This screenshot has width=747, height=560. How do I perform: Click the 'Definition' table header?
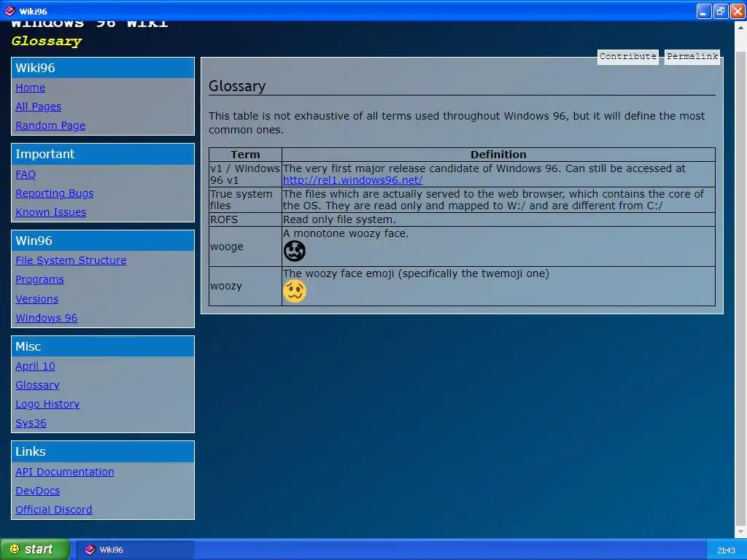coord(498,155)
